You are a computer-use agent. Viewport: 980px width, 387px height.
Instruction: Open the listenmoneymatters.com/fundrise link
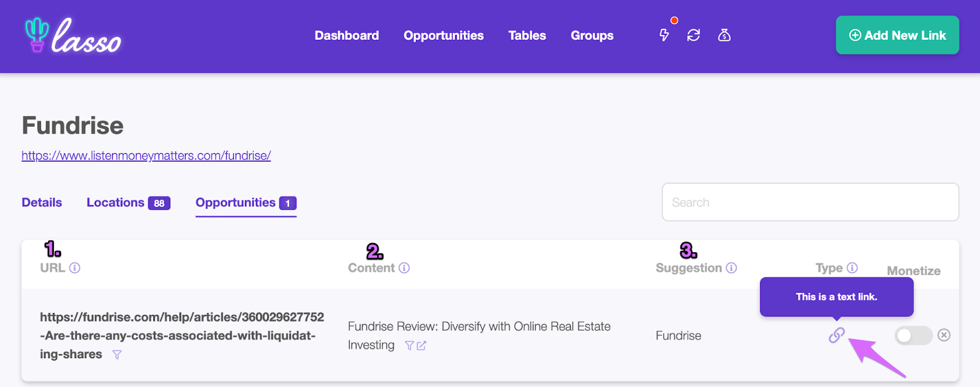pyautogui.click(x=146, y=156)
